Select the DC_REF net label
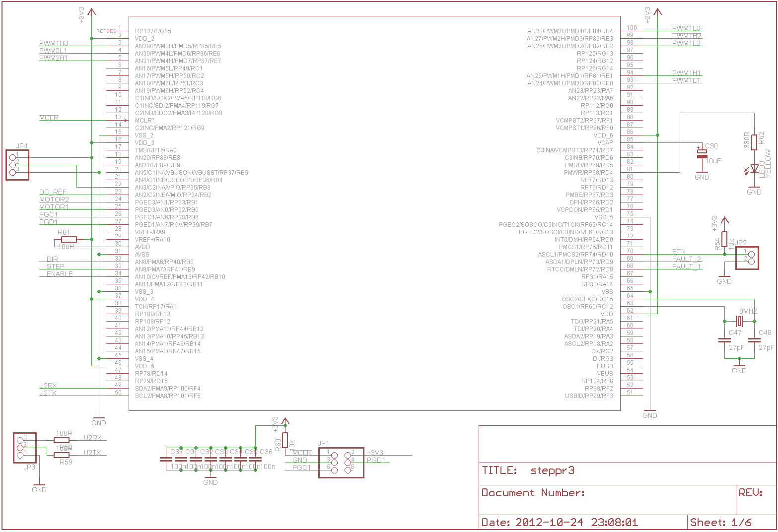 click(53, 192)
